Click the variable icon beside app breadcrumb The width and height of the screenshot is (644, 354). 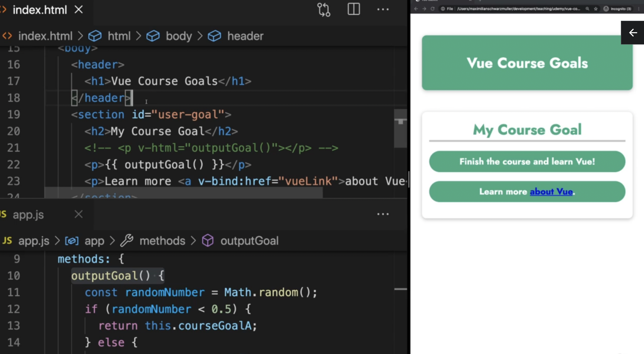click(x=71, y=241)
